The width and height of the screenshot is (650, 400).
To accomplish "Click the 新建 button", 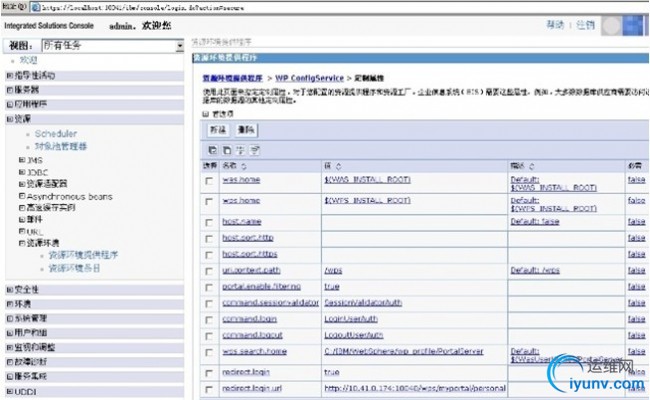I will [x=218, y=130].
